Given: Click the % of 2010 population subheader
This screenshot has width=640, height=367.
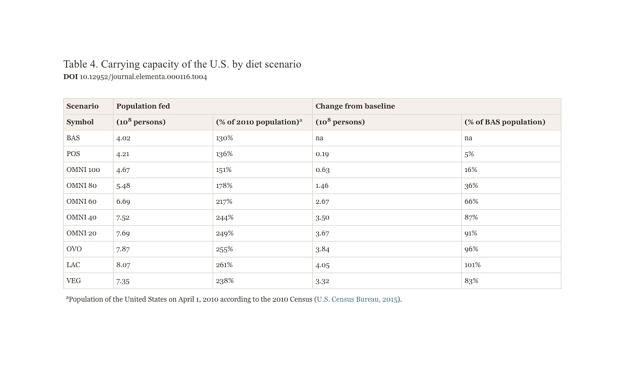Looking at the screenshot, I should pyautogui.click(x=259, y=122).
